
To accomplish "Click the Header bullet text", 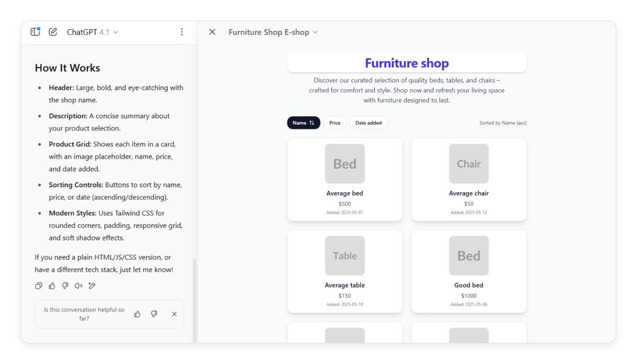I will click(x=116, y=93).
